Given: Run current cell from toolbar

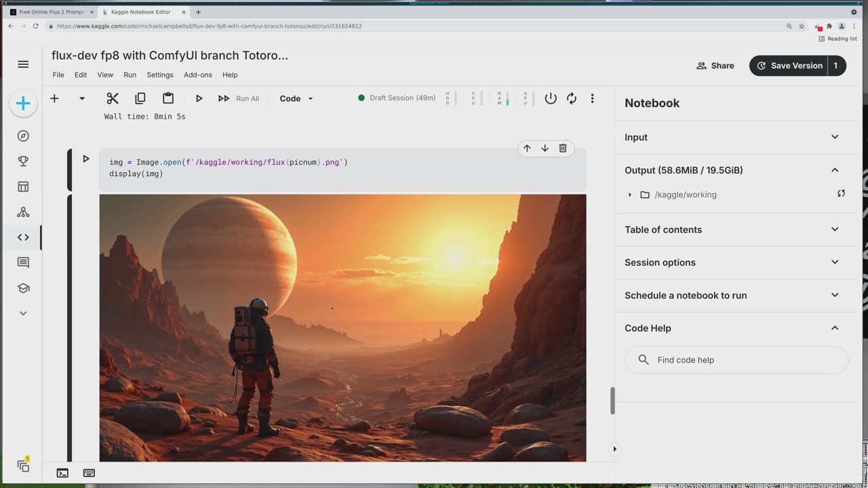Looking at the screenshot, I should pyautogui.click(x=199, y=98).
